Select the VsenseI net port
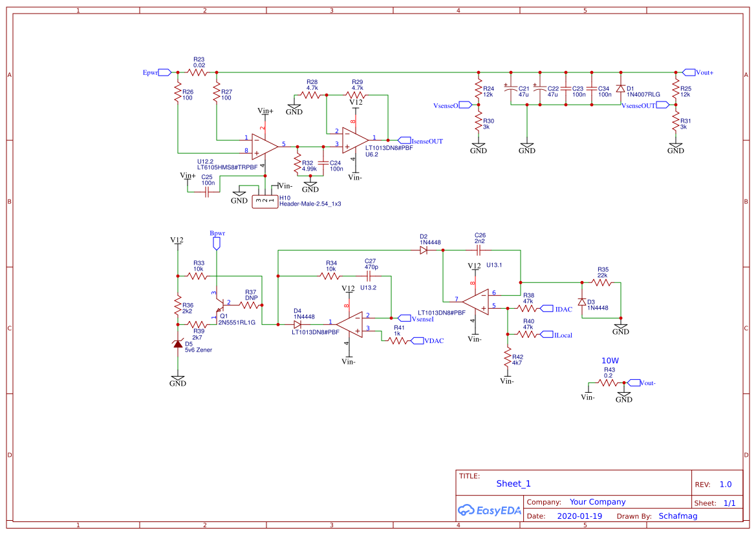756x535 pixels. click(404, 319)
